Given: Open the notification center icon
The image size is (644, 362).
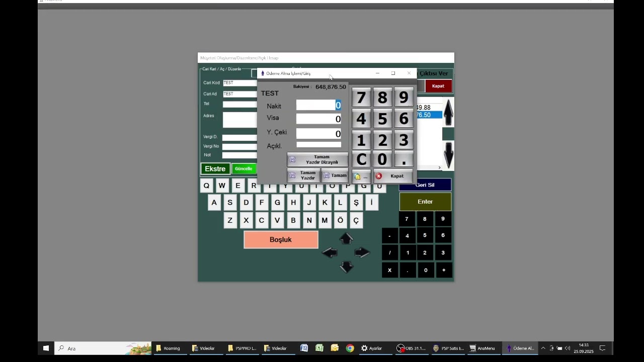Looking at the screenshot, I should (602, 348).
